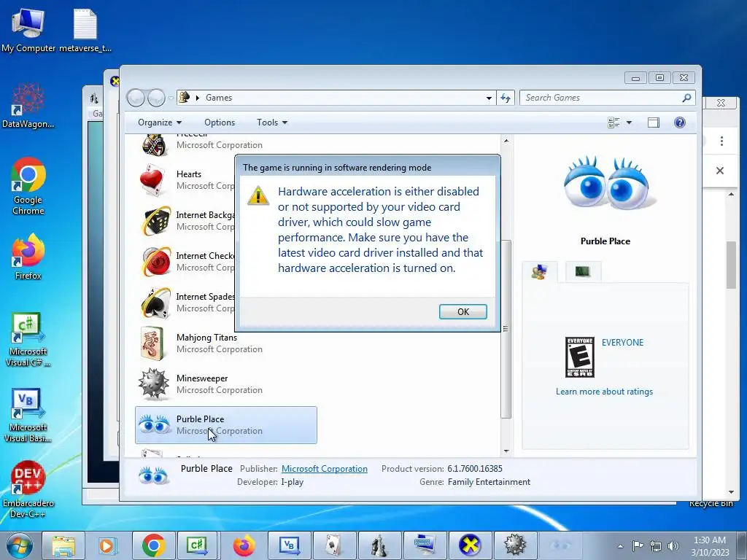Open the help question mark icon
Image resolution: width=747 pixels, height=560 pixels.
680,122
